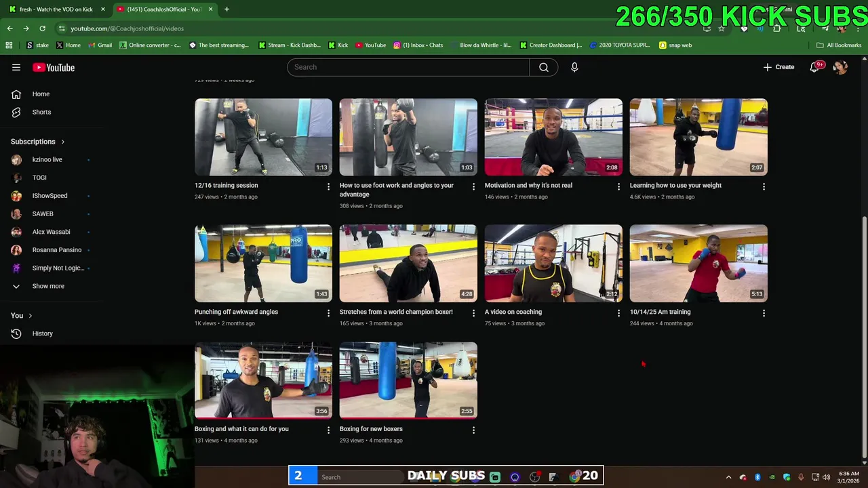
Task: Open foot work and angles video thumbnail
Action: tap(408, 137)
